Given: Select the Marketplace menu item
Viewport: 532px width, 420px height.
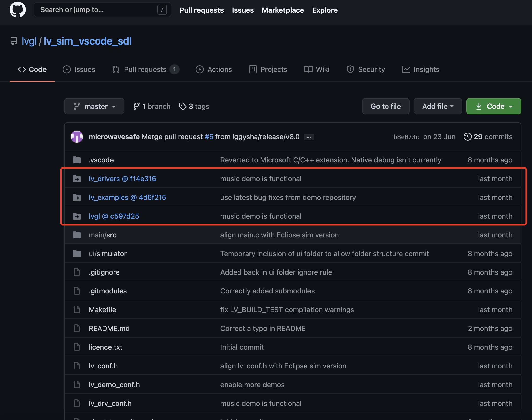Looking at the screenshot, I should coord(283,10).
